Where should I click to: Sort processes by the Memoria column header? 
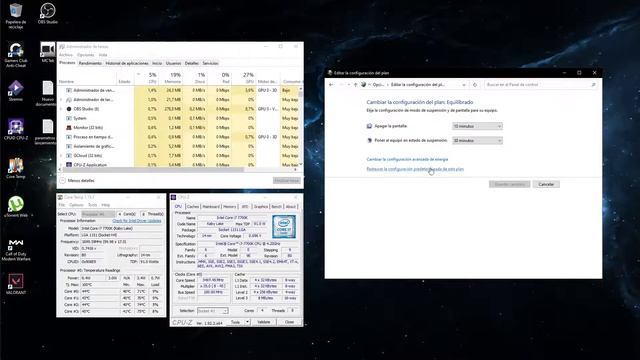pos(171,78)
